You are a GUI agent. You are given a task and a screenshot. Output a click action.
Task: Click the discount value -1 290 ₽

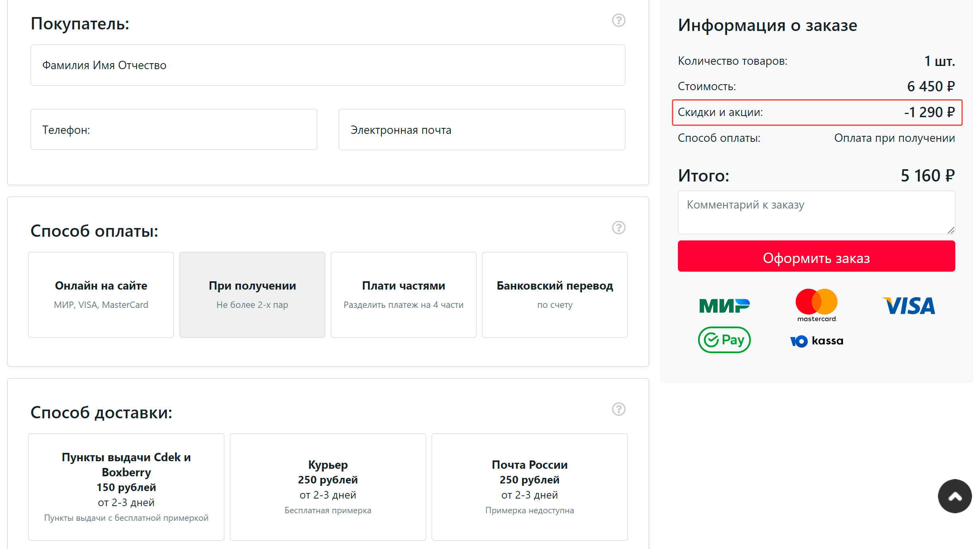coord(929,112)
